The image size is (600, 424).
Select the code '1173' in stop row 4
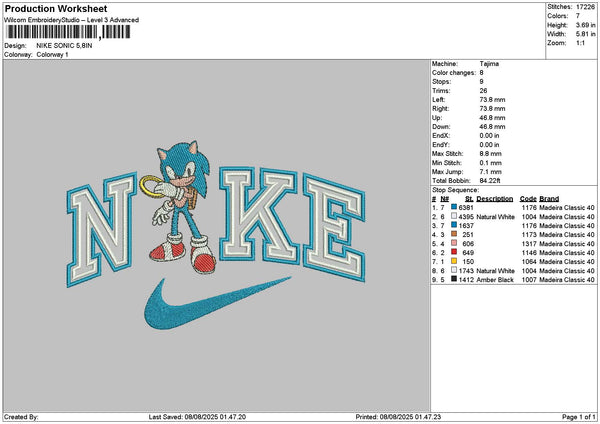click(x=530, y=235)
